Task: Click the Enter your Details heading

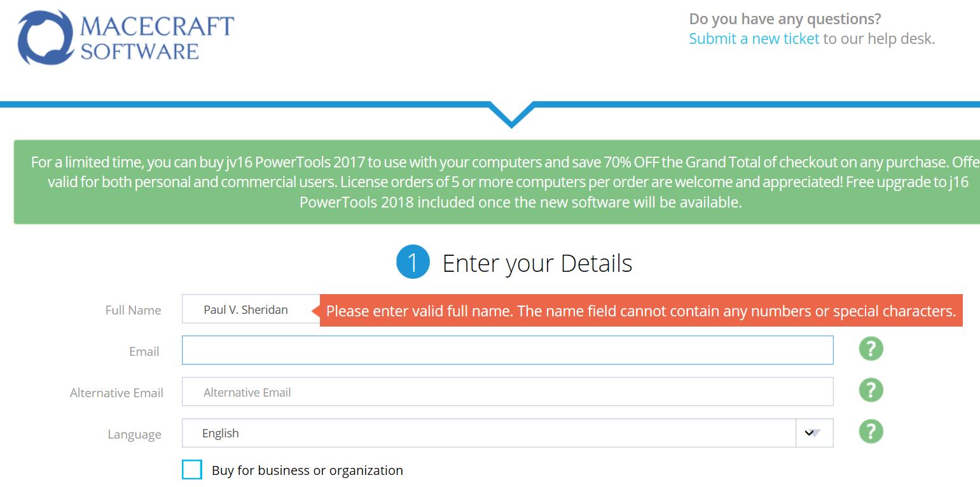Action: pyautogui.click(x=537, y=263)
